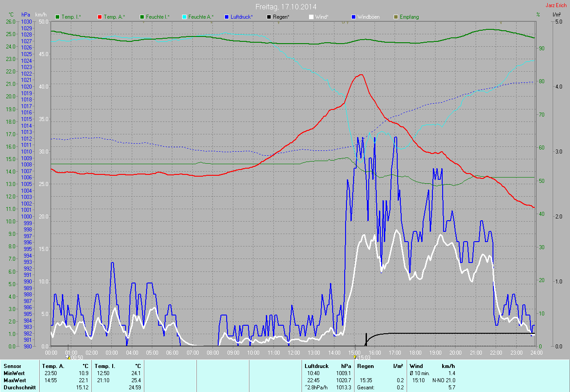Click the chart title Freitag, 17.10.2014
The height and width of the screenshot is (392, 570).
coord(285,7)
